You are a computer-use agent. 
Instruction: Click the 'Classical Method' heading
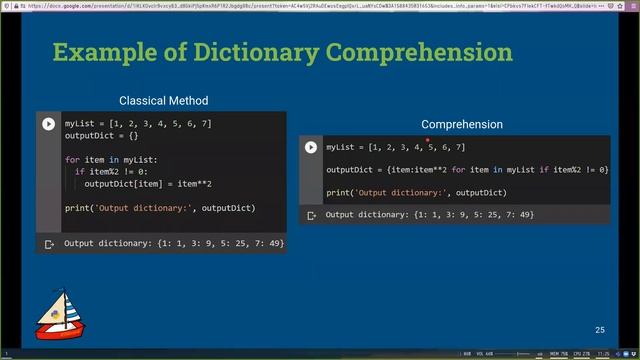point(164,101)
